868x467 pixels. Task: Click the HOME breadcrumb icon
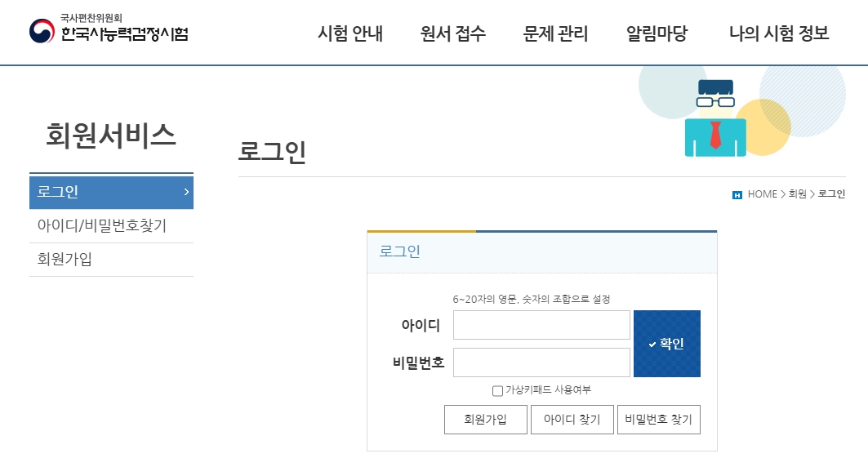pyautogui.click(x=737, y=195)
